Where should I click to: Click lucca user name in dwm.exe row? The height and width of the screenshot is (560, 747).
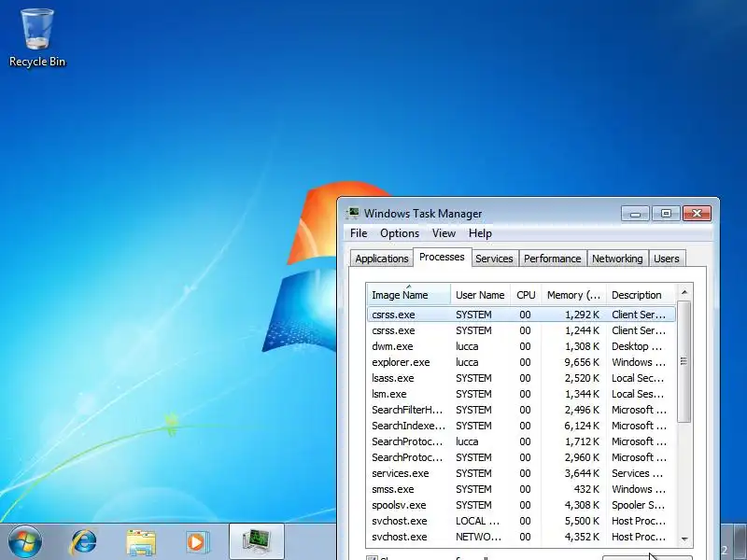click(x=467, y=346)
